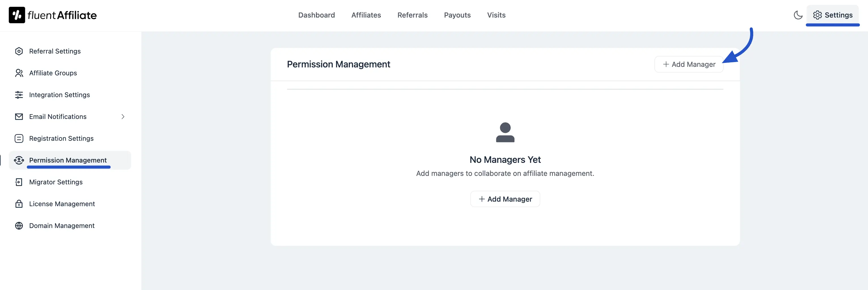Open the Settings gear menu
The height and width of the screenshot is (290, 868).
pyautogui.click(x=833, y=15)
